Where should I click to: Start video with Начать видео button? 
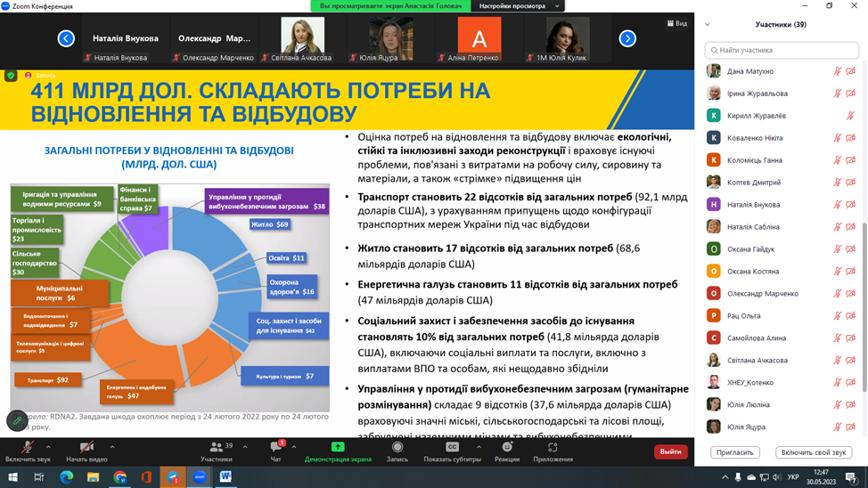86,449
